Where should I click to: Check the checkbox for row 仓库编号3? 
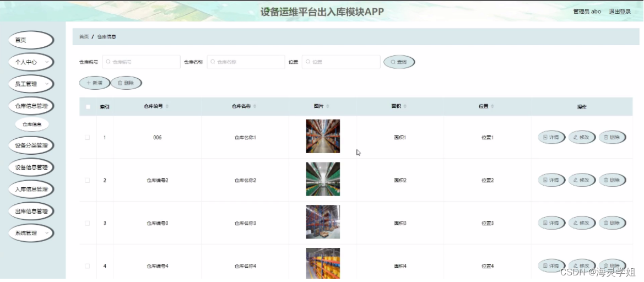click(x=88, y=223)
